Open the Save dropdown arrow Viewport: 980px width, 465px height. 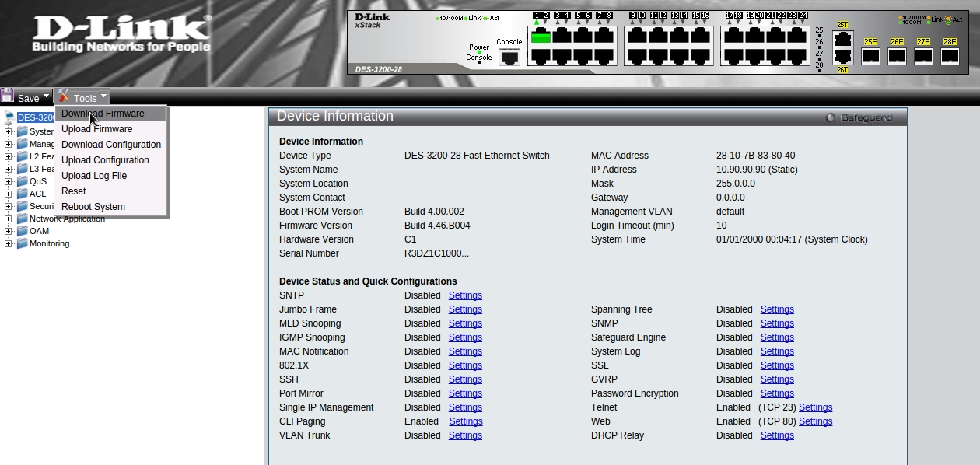click(x=46, y=96)
